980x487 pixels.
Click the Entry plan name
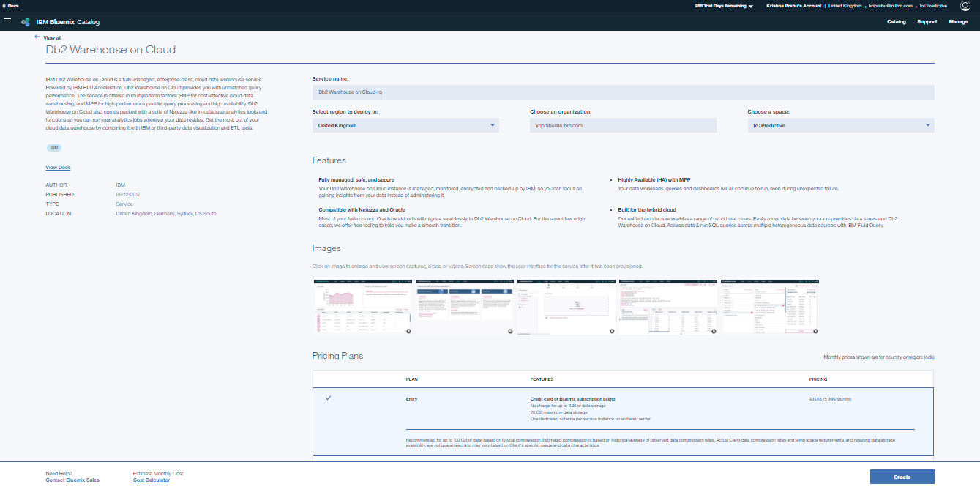[x=411, y=399]
